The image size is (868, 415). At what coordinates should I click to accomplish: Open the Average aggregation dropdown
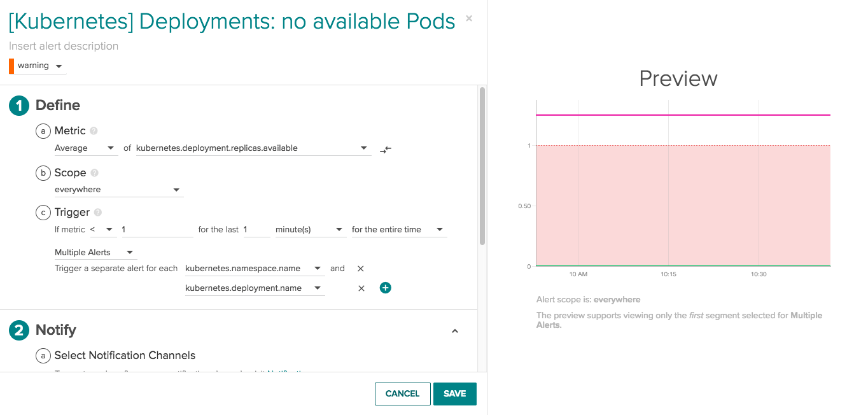point(86,148)
